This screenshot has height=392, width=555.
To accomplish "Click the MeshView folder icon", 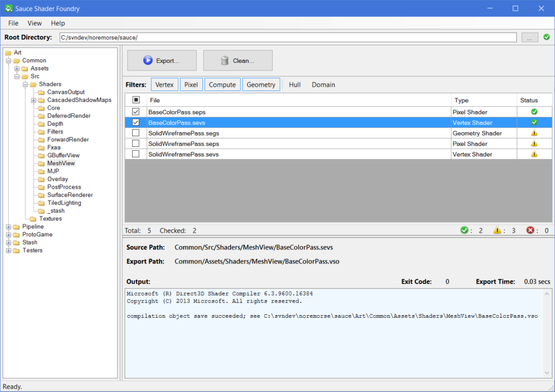I will pos(41,164).
